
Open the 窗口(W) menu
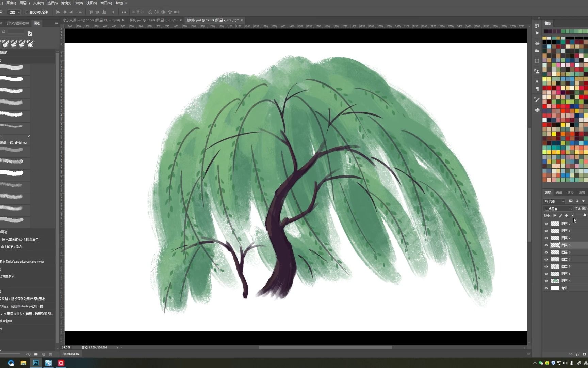point(106,3)
